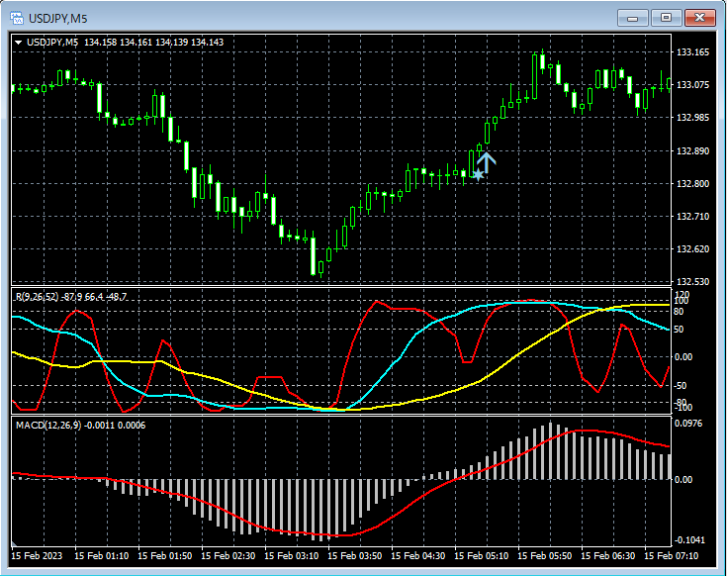Click price level 132.710 on scale
Viewport: 728px width, 576px height.
click(x=692, y=216)
